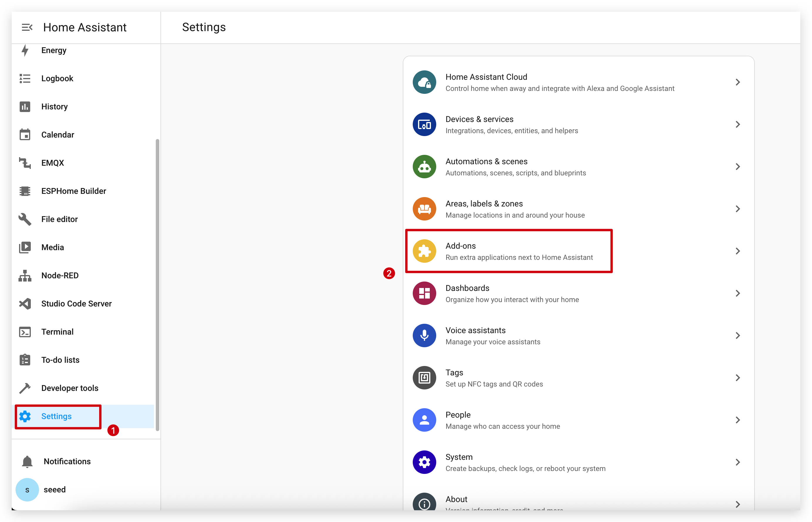Click the People person icon
Viewport: 812px width, 522px height.
pyautogui.click(x=424, y=420)
